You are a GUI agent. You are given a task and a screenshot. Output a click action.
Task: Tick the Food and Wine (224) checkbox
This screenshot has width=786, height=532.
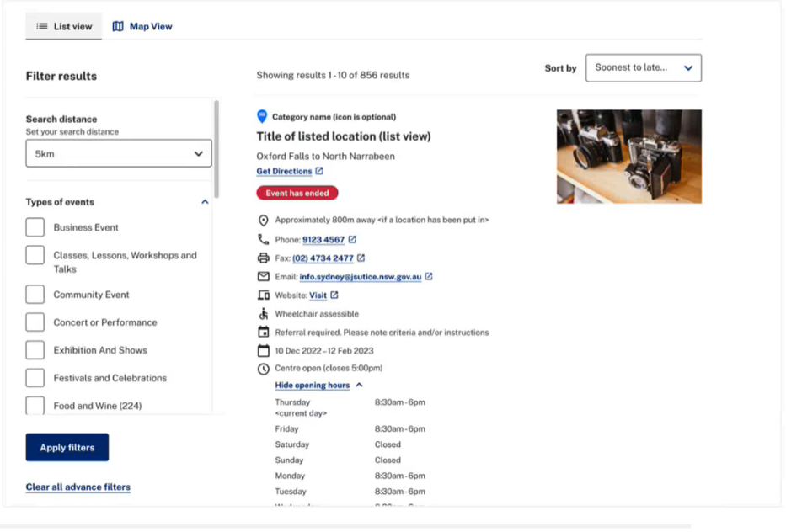click(x=35, y=405)
